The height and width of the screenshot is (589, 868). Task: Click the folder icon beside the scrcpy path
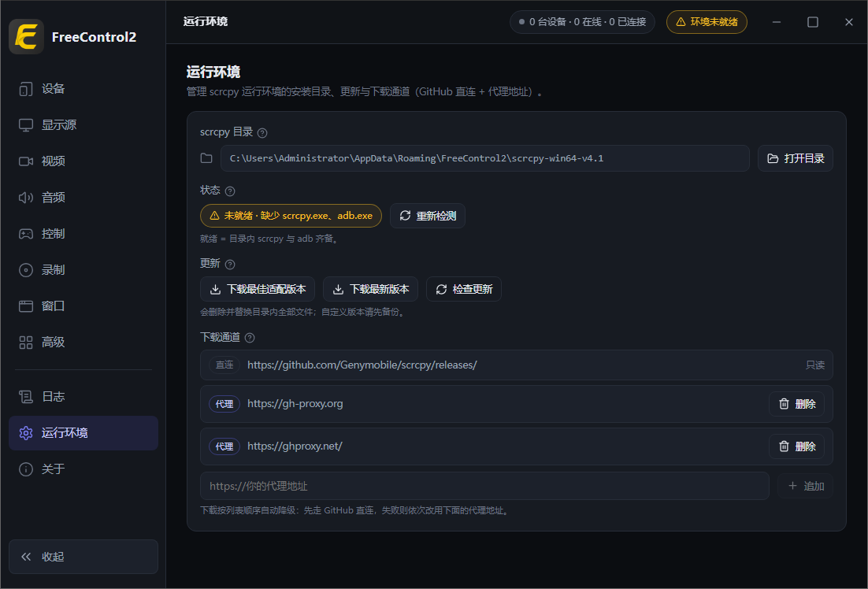point(206,158)
